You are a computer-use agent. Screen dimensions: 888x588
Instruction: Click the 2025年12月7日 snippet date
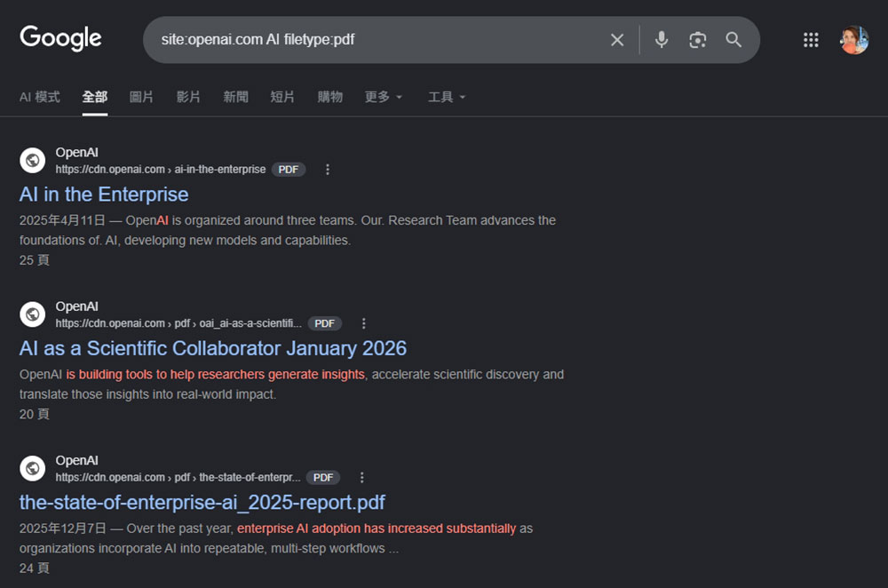click(x=63, y=528)
